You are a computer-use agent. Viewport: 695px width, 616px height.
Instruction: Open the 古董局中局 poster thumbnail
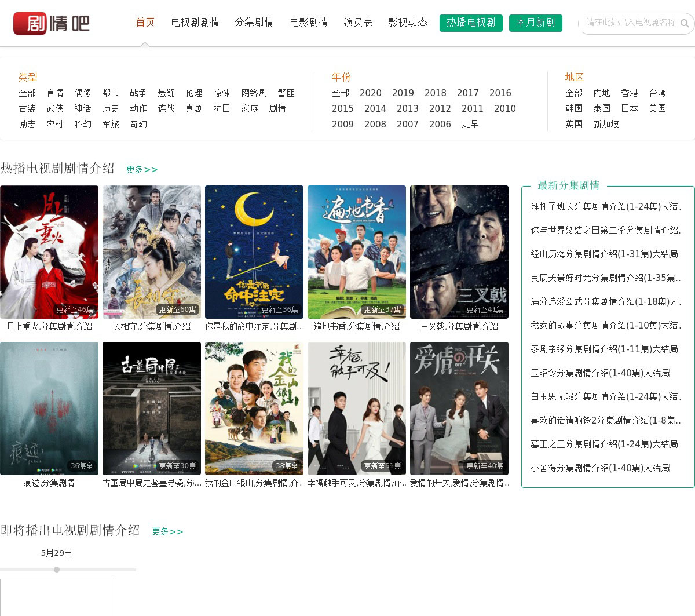(152, 409)
